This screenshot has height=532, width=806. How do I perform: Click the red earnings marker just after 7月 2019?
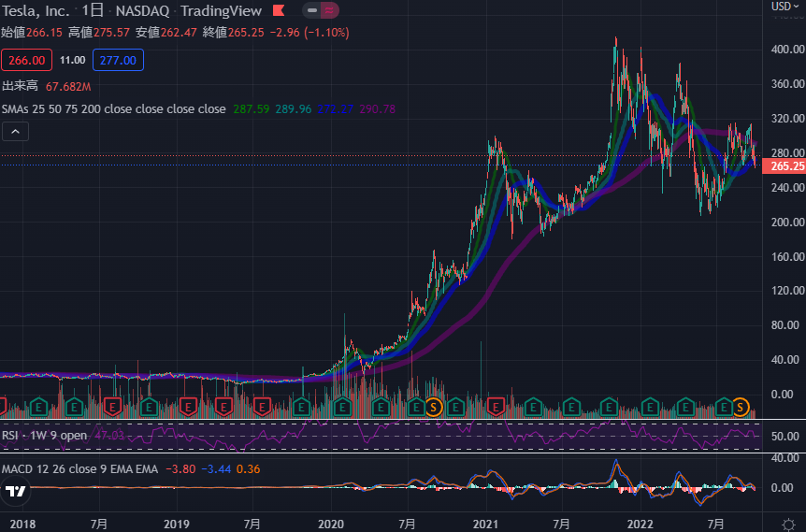(262, 408)
